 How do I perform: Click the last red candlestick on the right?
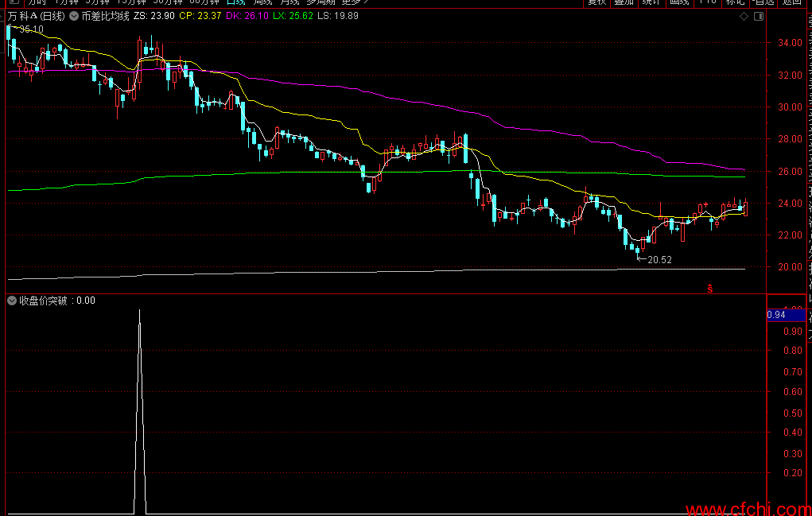[x=746, y=208]
